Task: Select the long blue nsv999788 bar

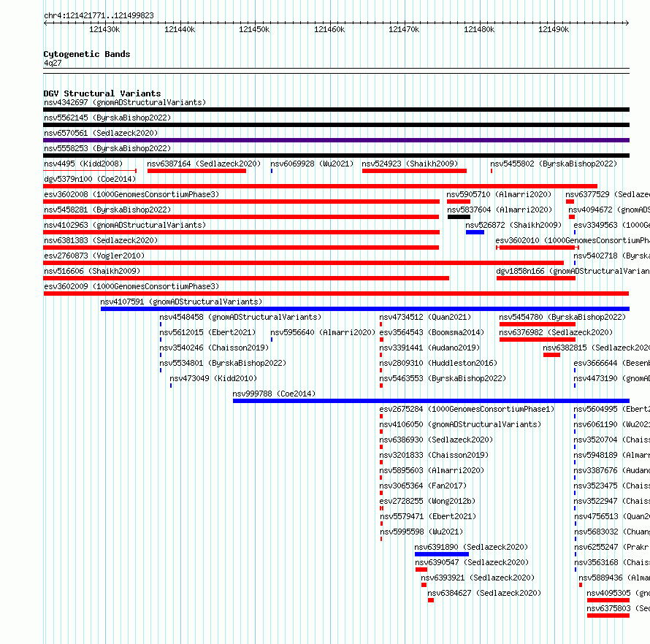Action: (x=431, y=401)
